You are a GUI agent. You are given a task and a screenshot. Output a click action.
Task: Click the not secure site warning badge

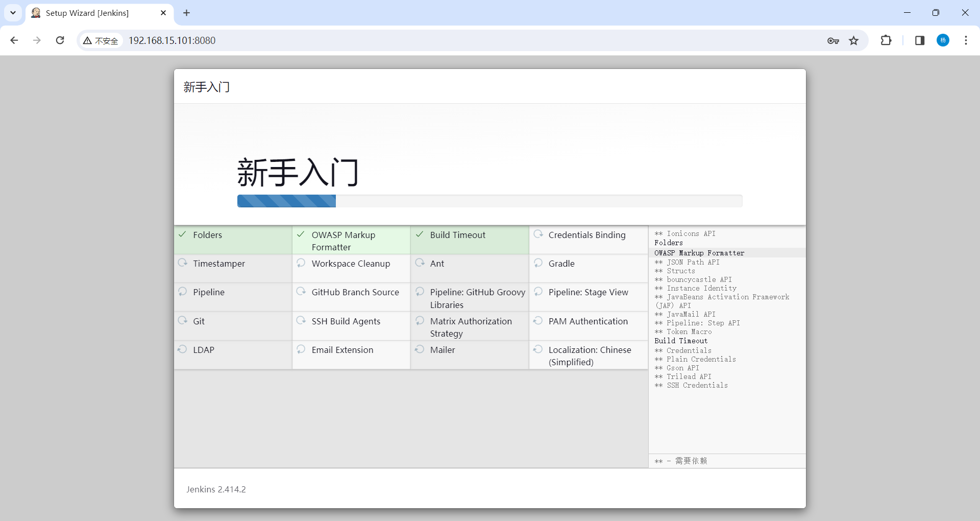(x=101, y=40)
